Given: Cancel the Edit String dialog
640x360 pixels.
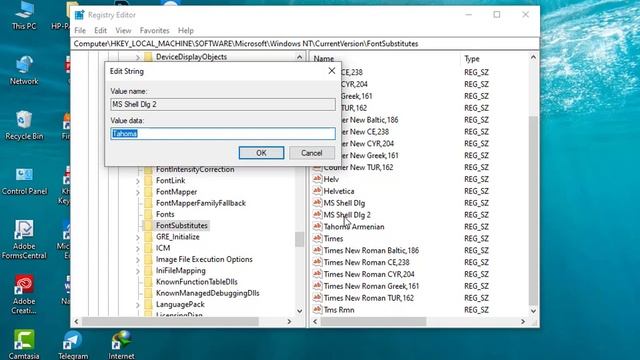Looking at the screenshot, I should 312,153.
